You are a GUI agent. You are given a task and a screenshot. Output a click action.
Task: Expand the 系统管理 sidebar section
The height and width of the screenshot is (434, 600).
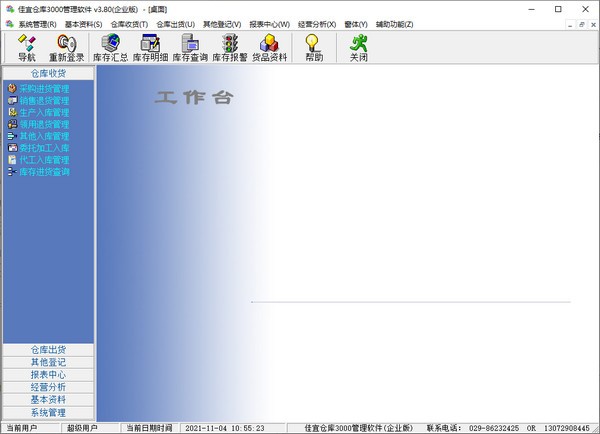tap(48, 412)
